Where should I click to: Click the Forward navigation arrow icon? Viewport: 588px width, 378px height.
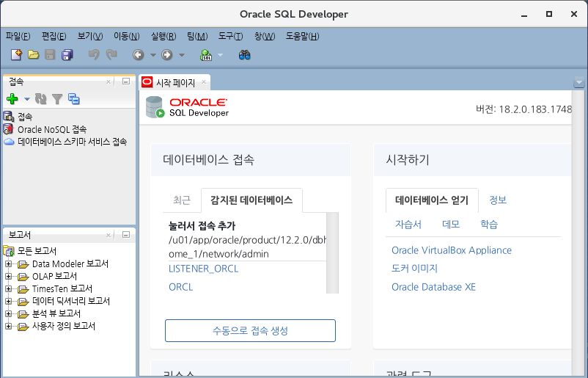(x=167, y=55)
